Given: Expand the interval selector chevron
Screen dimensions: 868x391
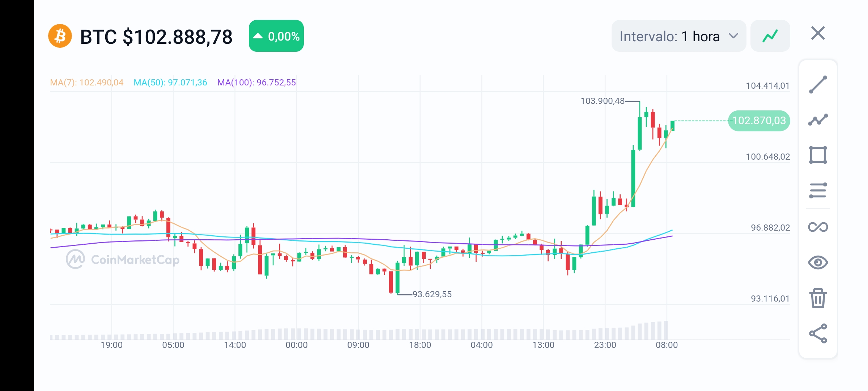Looking at the screenshot, I should pyautogui.click(x=735, y=36).
